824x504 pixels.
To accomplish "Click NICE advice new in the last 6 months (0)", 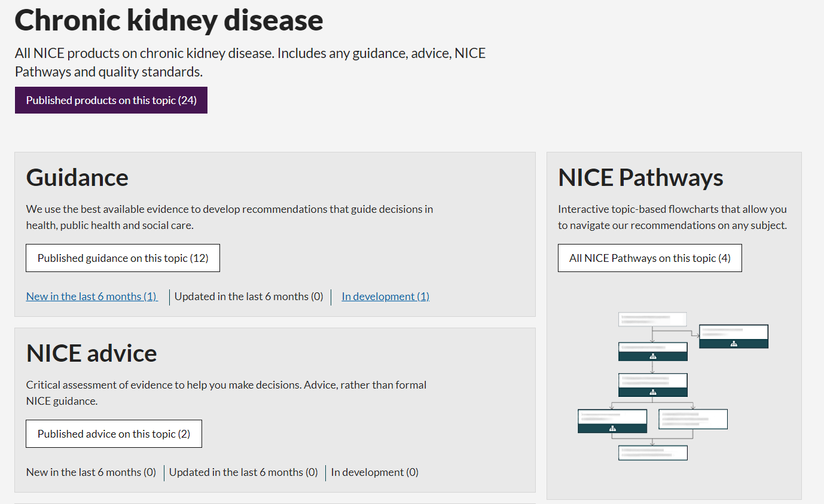I will [x=91, y=472].
